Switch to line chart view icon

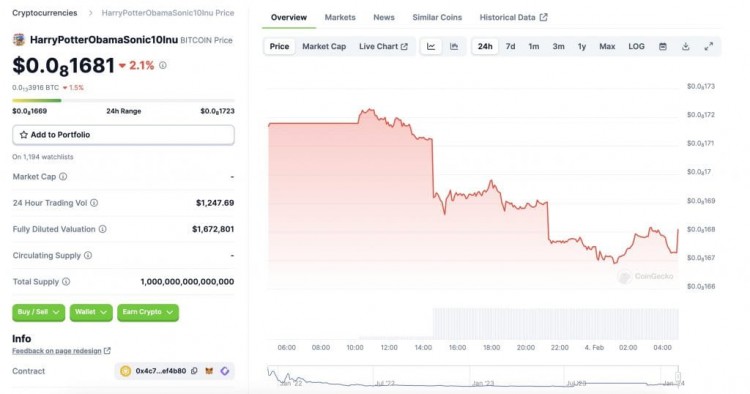coord(431,46)
